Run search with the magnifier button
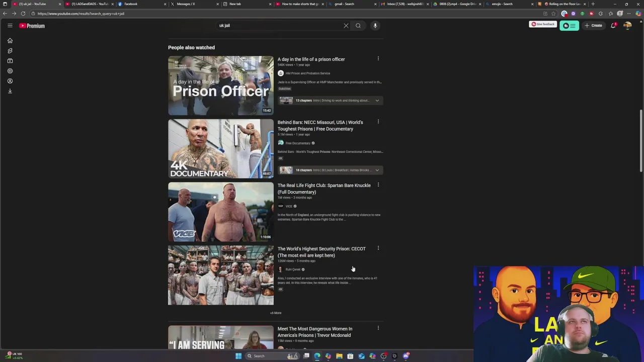Image resolution: width=644 pixels, height=362 pixels. tap(358, 26)
